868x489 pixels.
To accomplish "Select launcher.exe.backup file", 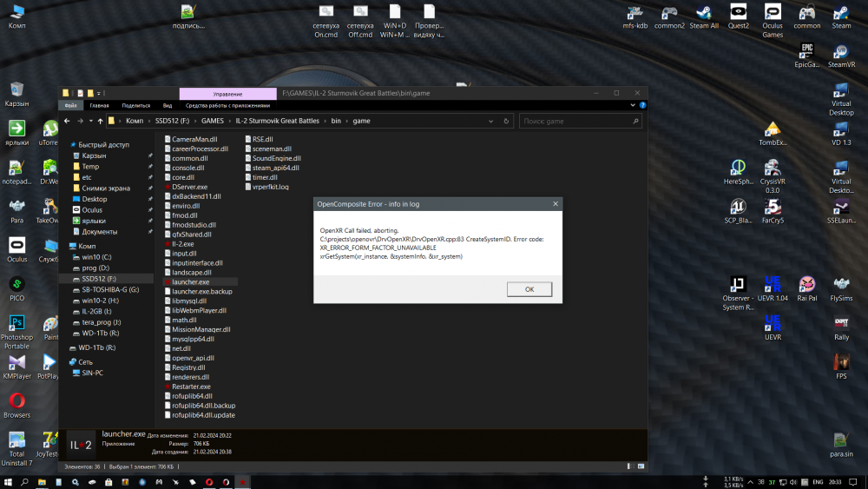I will pyautogui.click(x=198, y=291).
